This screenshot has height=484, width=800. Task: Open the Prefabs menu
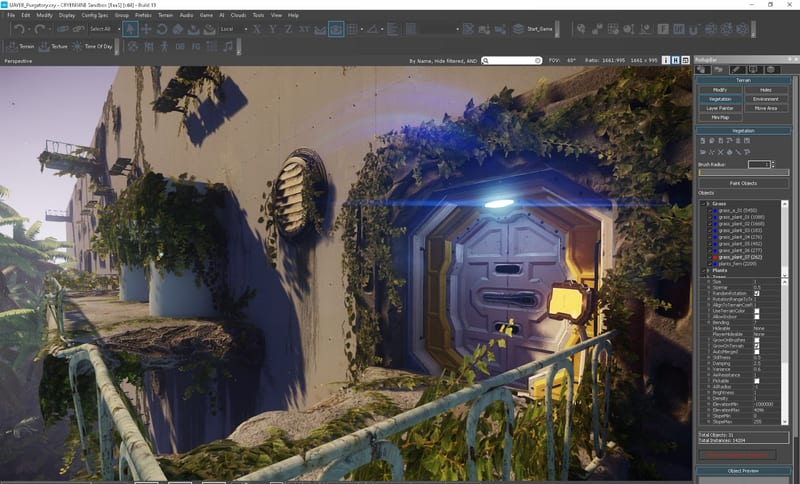pyautogui.click(x=143, y=15)
